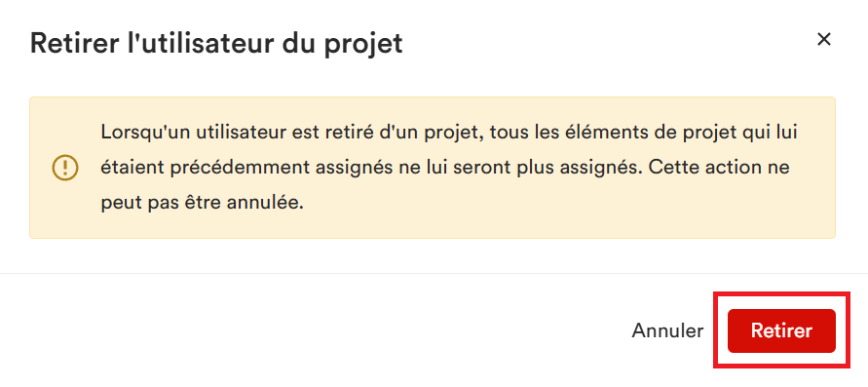Viewport: 868px width, 387px height.
Task: Cancel removal with the Annuler button
Action: coord(667,330)
